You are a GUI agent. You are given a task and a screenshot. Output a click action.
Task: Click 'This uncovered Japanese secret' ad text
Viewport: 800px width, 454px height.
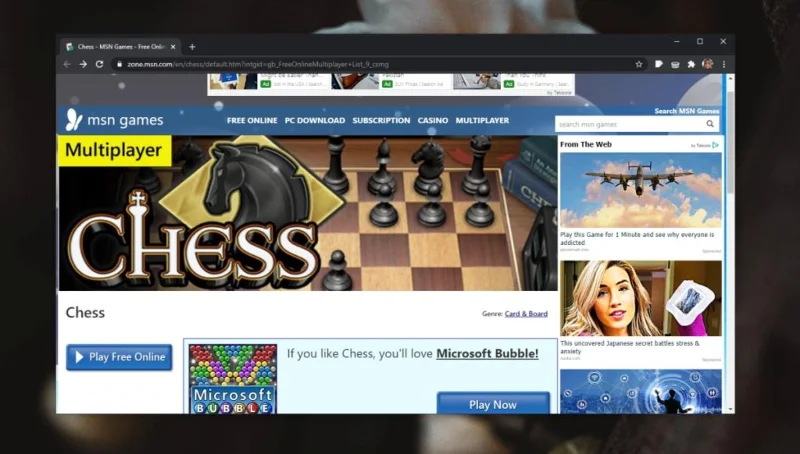tap(630, 347)
